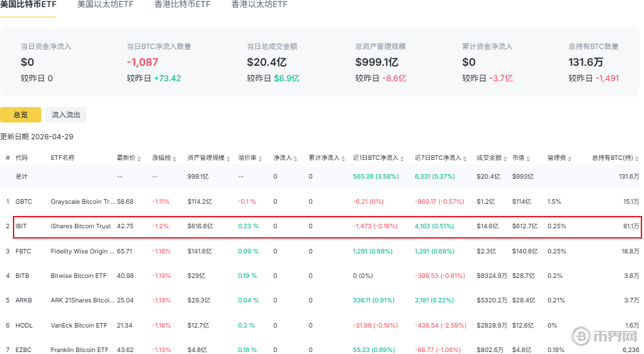Click the 代码 column header
The height and width of the screenshot is (354, 644).
(21, 158)
